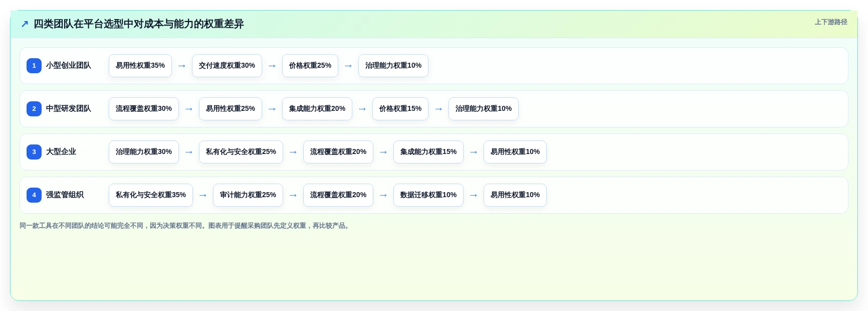The width and height of the screenshot is (868, 311).
Task: Select the 小型创业团队 row label
Action: pos(69,66)
